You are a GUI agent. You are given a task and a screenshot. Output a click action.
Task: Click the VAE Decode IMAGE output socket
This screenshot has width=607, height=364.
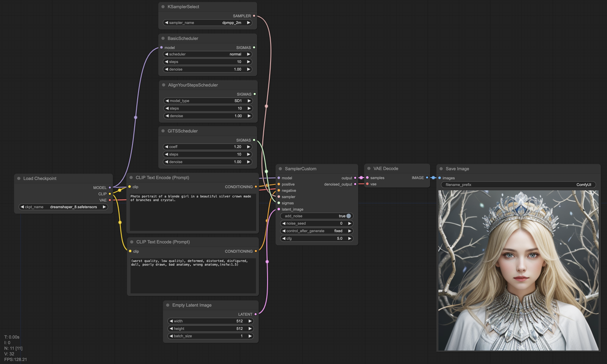tap(427, 178)
